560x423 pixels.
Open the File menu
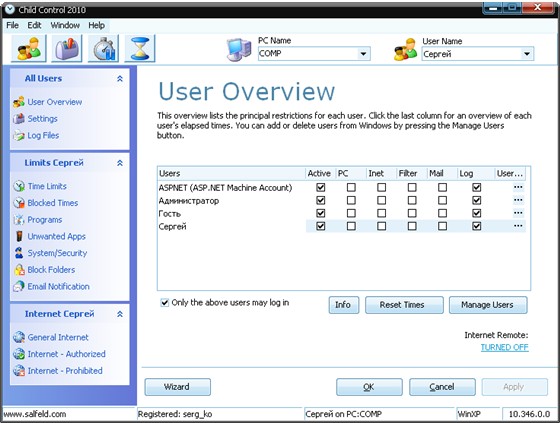[x=12, y=25]
